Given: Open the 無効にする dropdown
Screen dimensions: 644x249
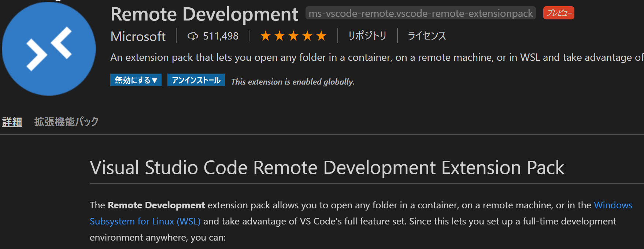Looking at the screenshot, I should click(136, 80).
